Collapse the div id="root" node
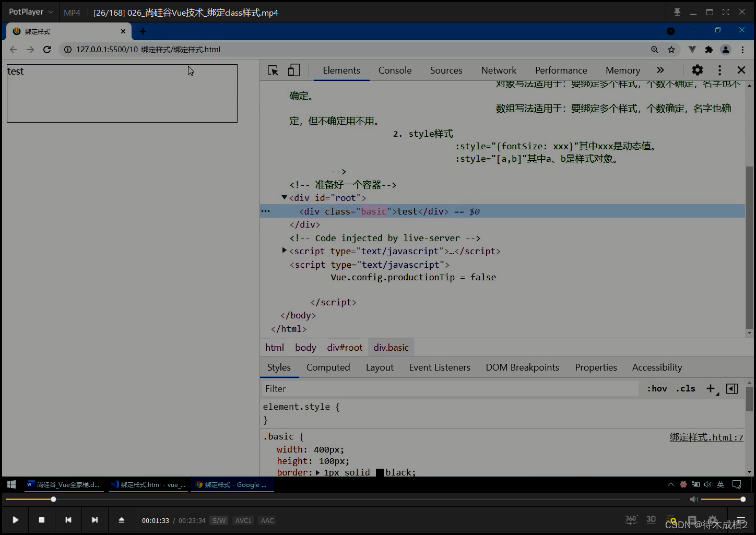This screenshot has width=756, height=535. point(285,197)
